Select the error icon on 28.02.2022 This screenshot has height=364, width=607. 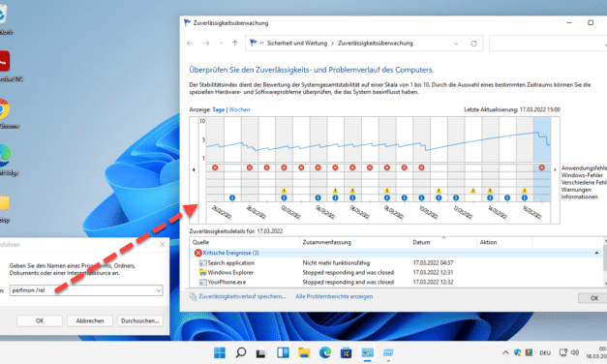coord(250,167)
